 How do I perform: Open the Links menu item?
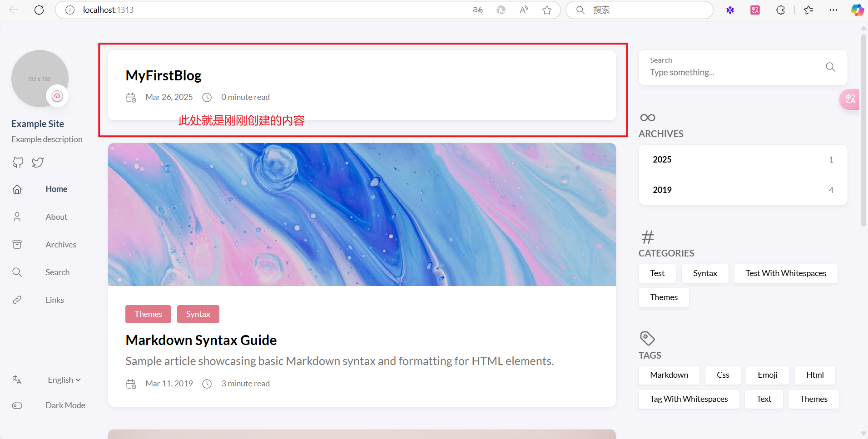(55, 300)
